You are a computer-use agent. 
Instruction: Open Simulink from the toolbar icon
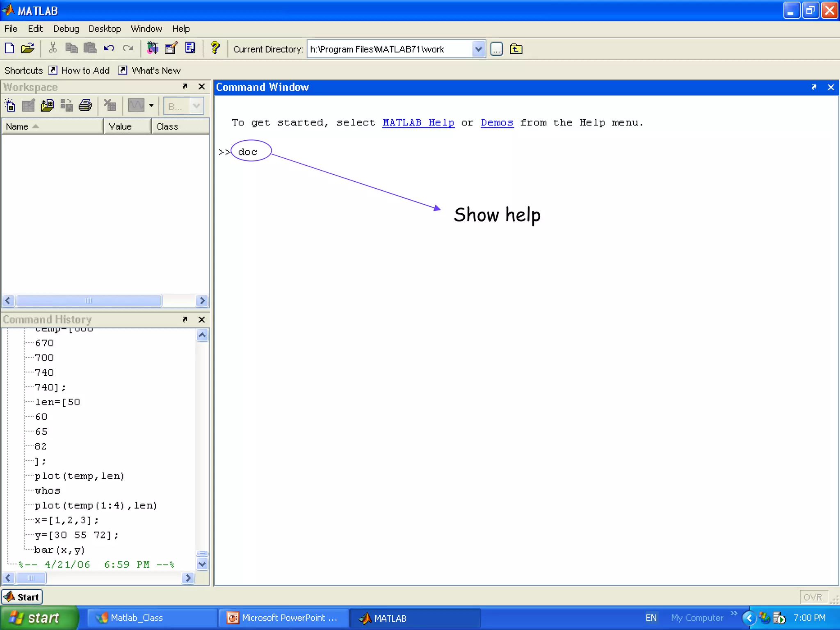click(x=153, y=48)
